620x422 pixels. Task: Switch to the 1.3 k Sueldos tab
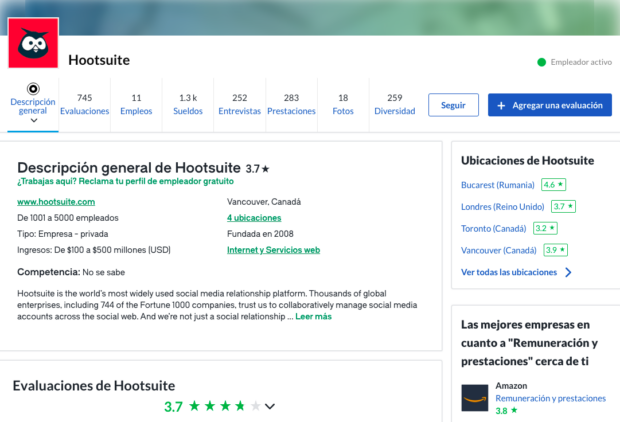pyautogui.click(x=188, y=104)
